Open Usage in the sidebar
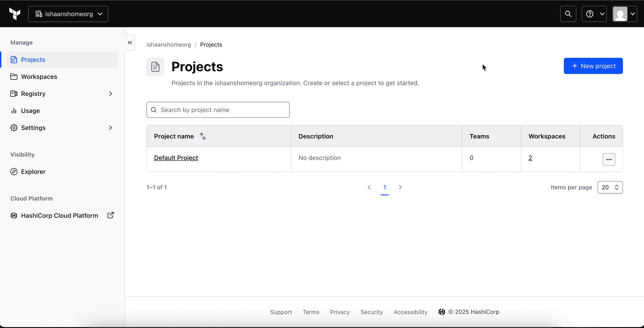644x328 pixels. coord(30,111)
